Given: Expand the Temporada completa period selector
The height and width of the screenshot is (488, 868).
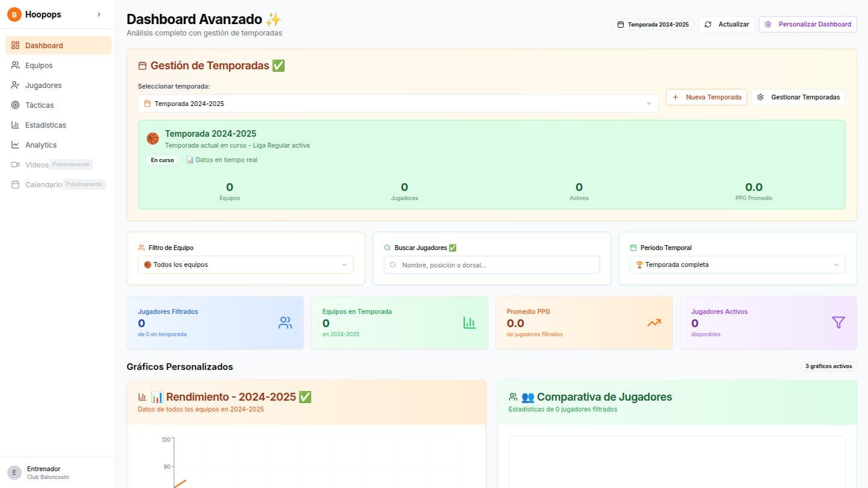Looking at the screenshot, I should point(737,264).
